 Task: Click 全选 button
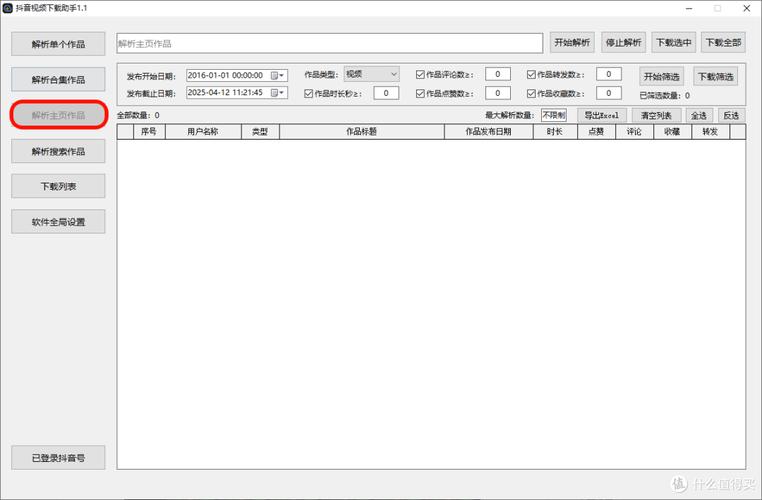pos(699,115)
